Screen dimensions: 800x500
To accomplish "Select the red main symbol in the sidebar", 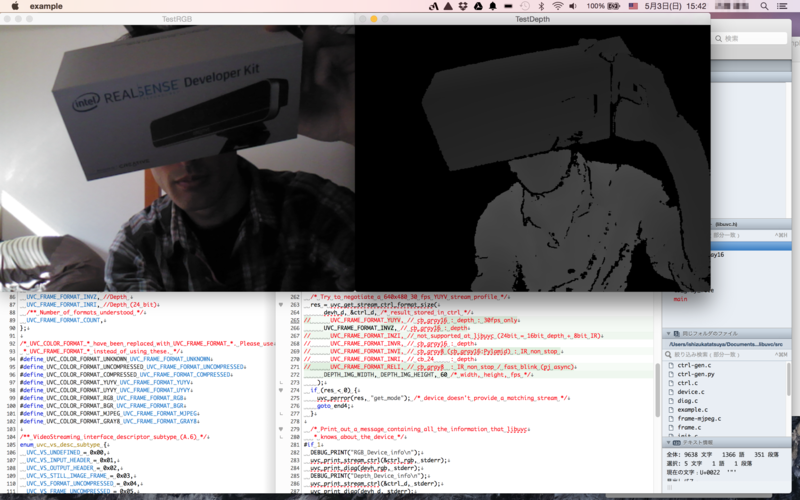I will tap(680, 299).
